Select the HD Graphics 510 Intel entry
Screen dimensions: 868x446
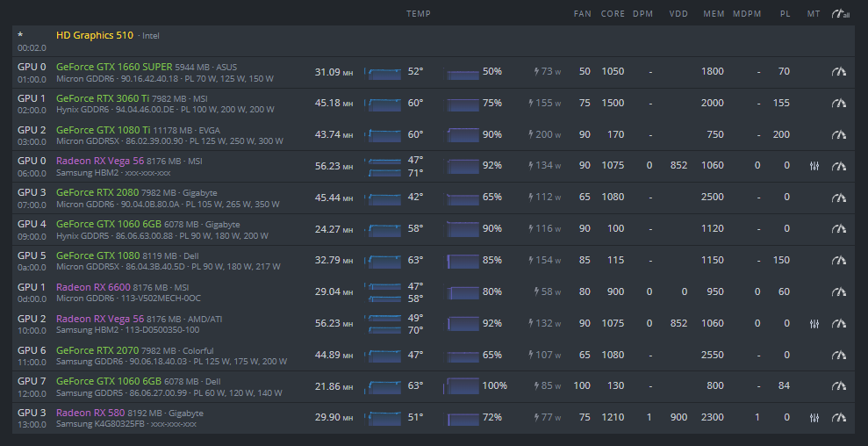(434, 41)
